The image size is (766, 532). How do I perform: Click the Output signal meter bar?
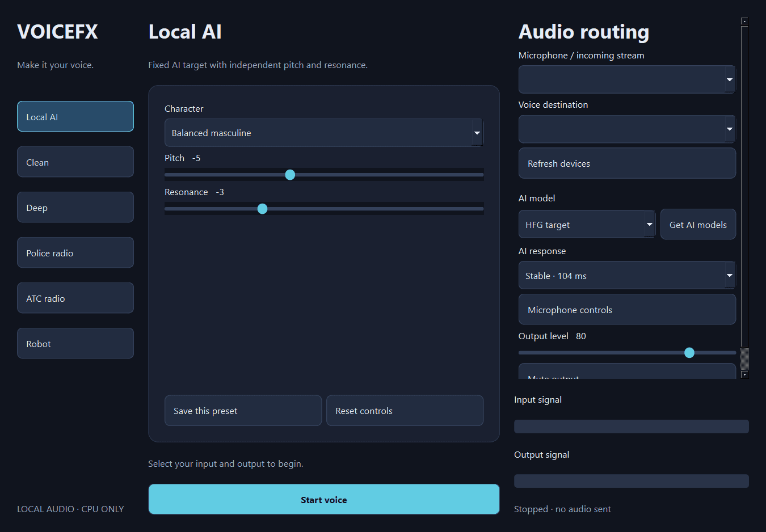pyautogui.click(x=632, y=481)
